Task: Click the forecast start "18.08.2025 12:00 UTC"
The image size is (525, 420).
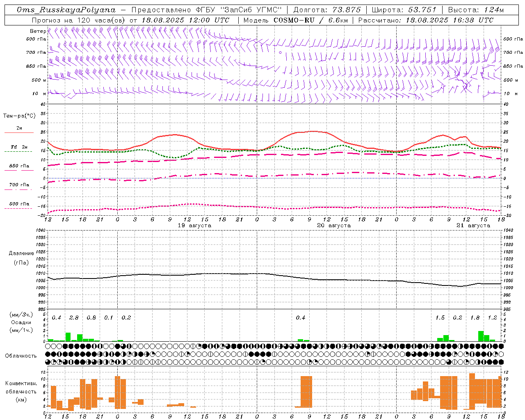Action: (x=185, y=20)
